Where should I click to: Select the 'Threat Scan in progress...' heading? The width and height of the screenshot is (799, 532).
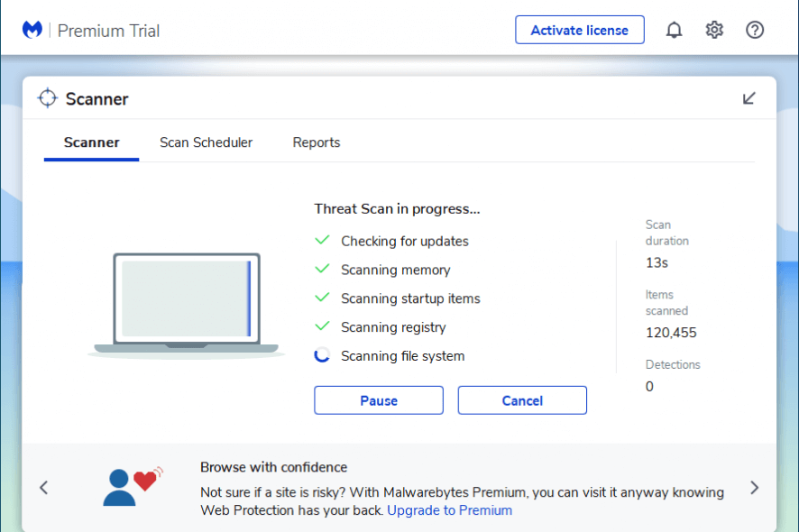click(397, 209)
